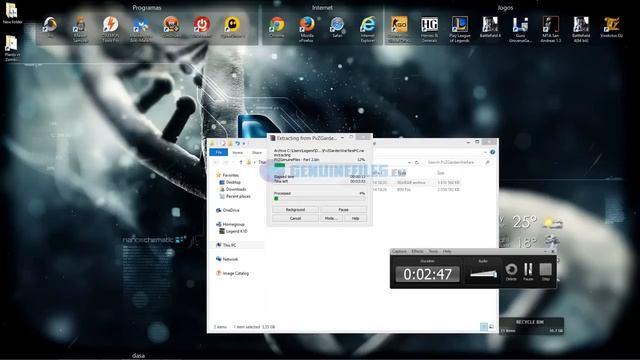
Task: Open the Capture menu in recorder
Action: point(399,251)
